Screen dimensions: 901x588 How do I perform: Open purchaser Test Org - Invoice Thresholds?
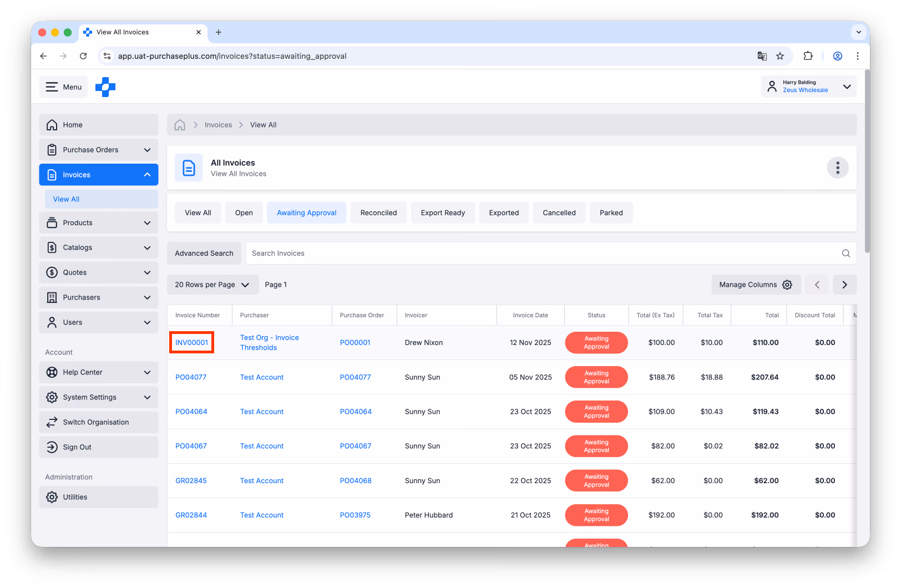270,343
